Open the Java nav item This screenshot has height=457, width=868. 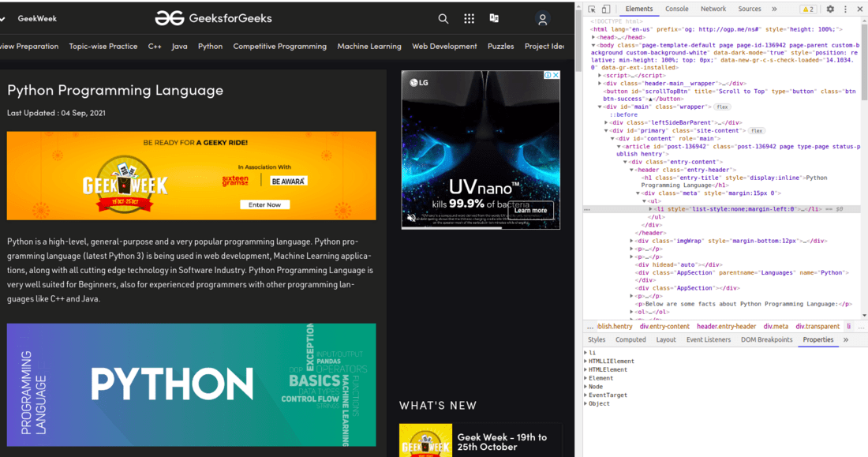179,46
